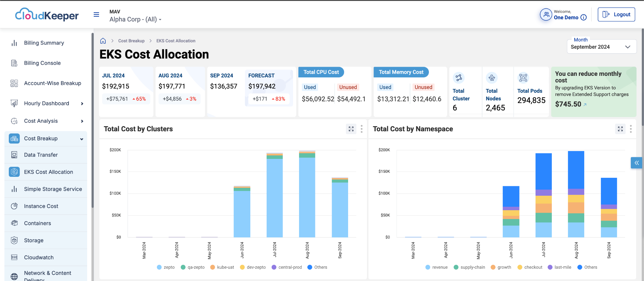Image resolution: width=644 pixels, height=281 pixels.
Task: Click the EKS Cost Allocation sidebar icon
Action: (14, 172)
